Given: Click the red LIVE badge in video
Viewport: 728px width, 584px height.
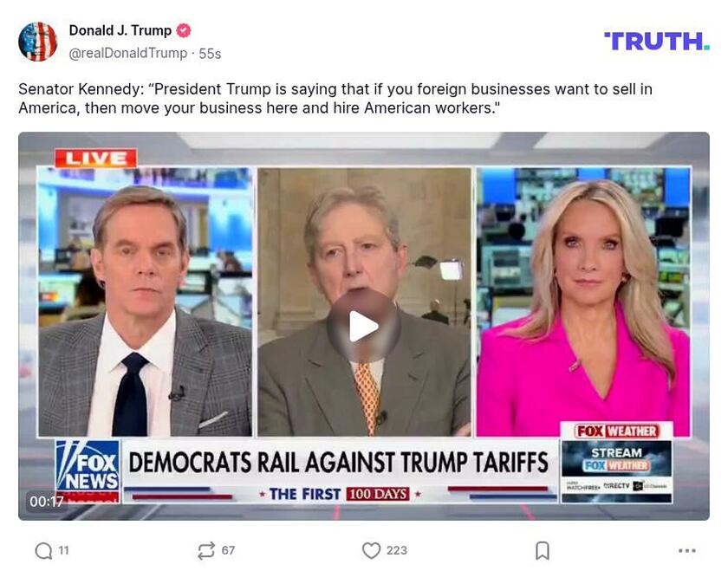Looking at the screenshot, I should (95, 159).
